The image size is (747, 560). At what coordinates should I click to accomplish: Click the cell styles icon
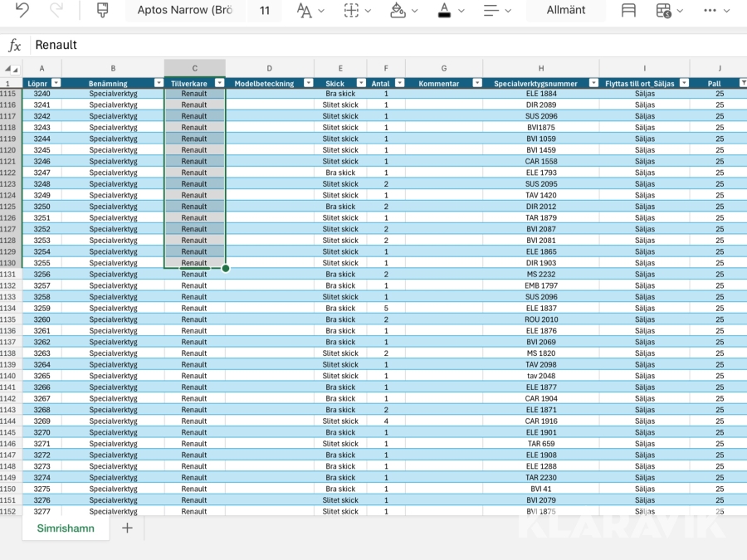(x=629, y=10)
